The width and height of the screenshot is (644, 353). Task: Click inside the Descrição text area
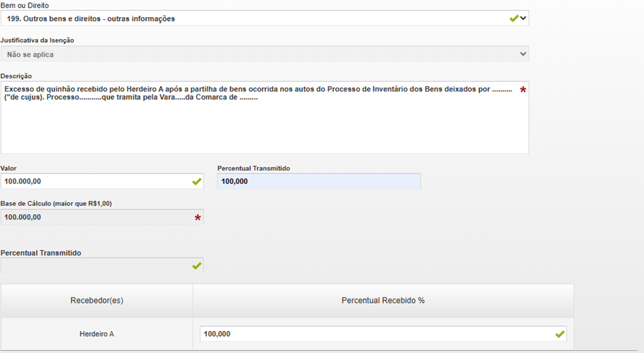260,124
